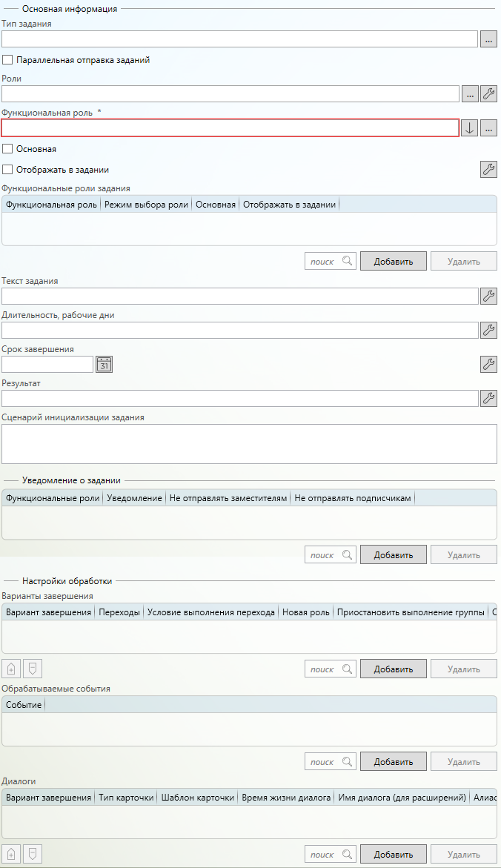The image size is (501, 868).
Task: Click move-down icon under Диалоги table
Action: (x=32, y=854)
